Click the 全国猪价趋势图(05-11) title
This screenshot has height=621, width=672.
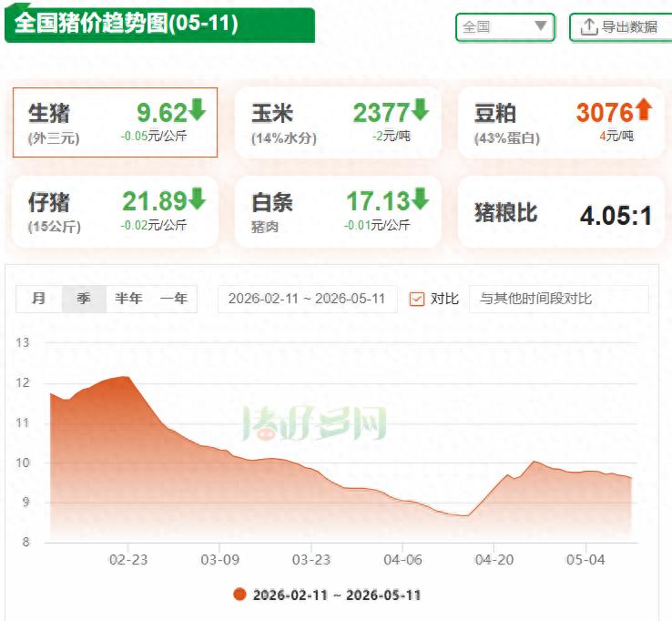[126, 23]
